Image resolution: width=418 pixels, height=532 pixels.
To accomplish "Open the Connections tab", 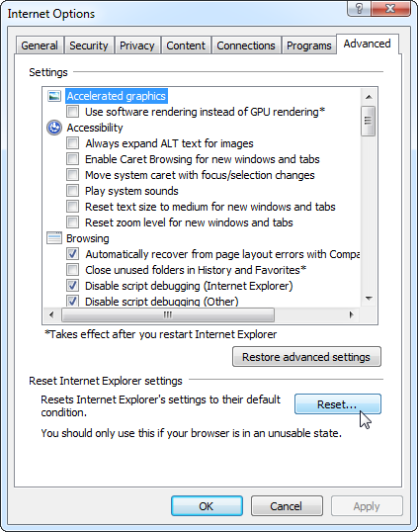I will pyautogui.click(x=246, y=45).
